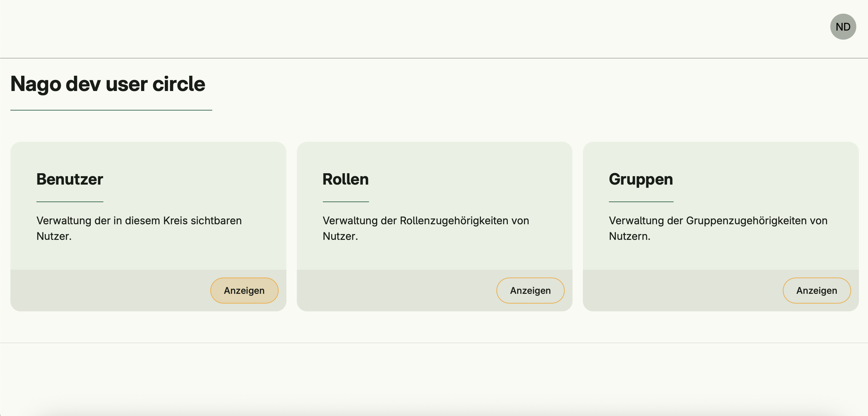Click the underline below the Benutzer heading
868x416 pixels.
[70, 202]
